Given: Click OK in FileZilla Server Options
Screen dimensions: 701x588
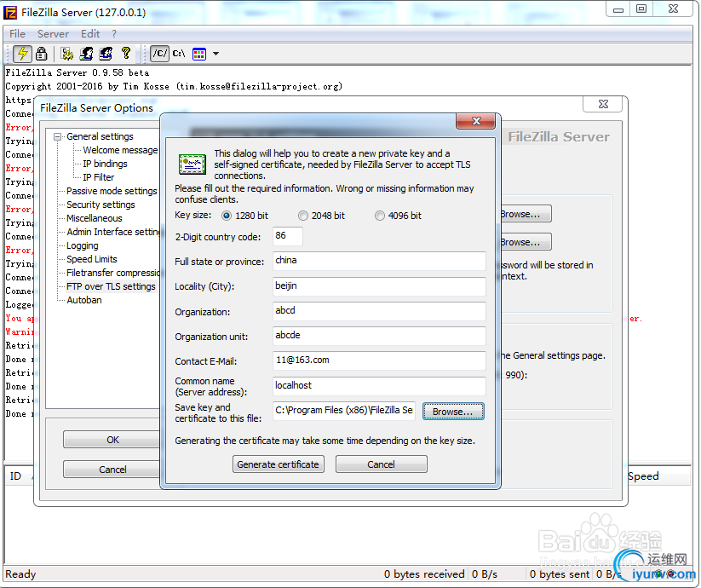Looking at the screenshot, I should pos(112,440).
